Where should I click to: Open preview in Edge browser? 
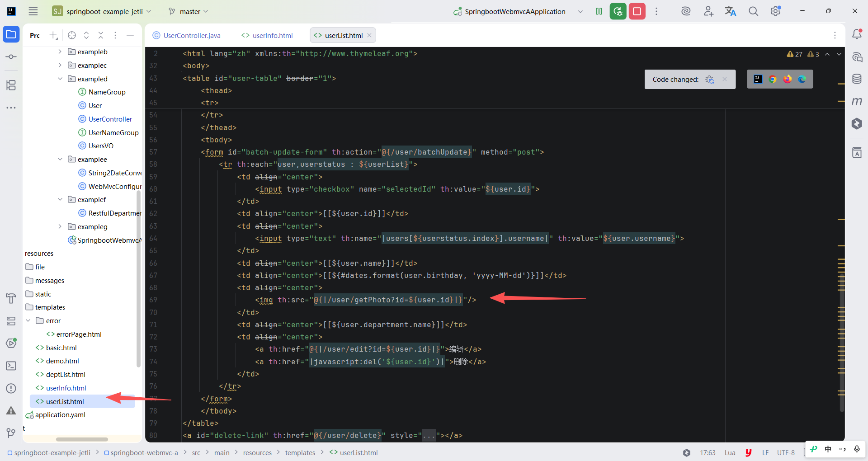click(x=802, y=79)
